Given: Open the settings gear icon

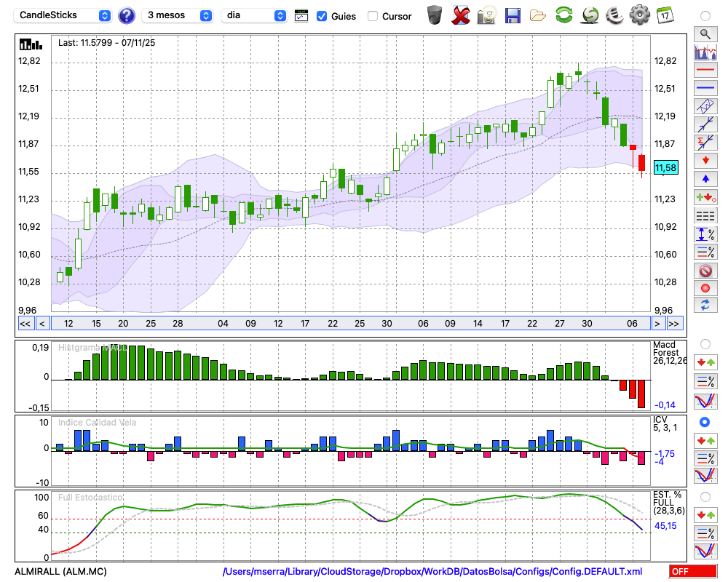Looking at the screenshot, I should coord(639,15).
